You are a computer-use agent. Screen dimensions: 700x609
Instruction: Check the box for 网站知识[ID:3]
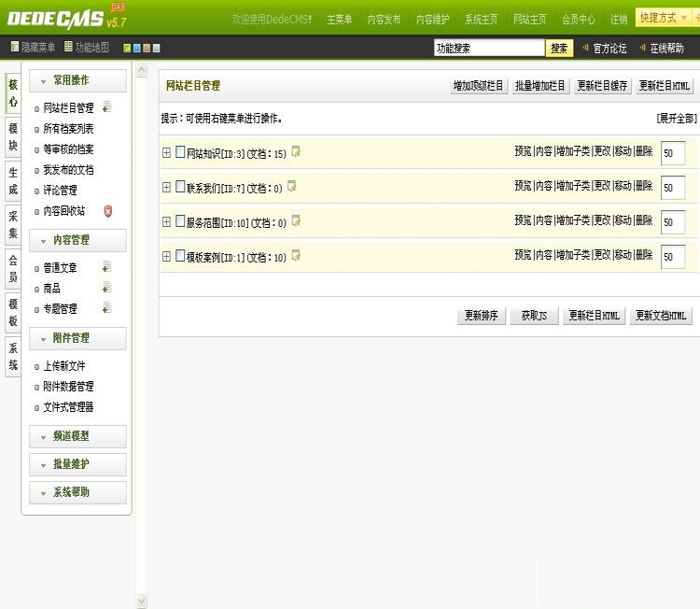point(180,152)
